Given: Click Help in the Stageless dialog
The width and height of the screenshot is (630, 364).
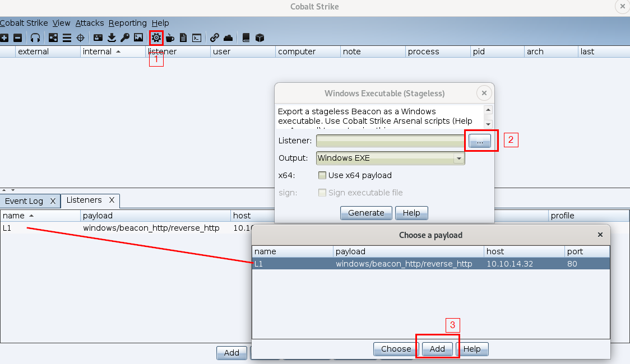Looking at the screenshot, I should pyautogui.click(x=411, y=213).
